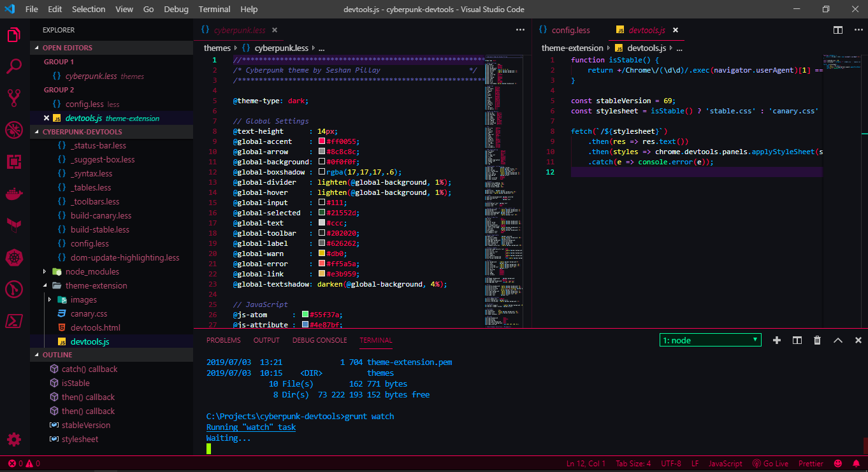Collapse the theme-extension folder
This screenshot has width=868, height=472.
click(x=45, y=285)
